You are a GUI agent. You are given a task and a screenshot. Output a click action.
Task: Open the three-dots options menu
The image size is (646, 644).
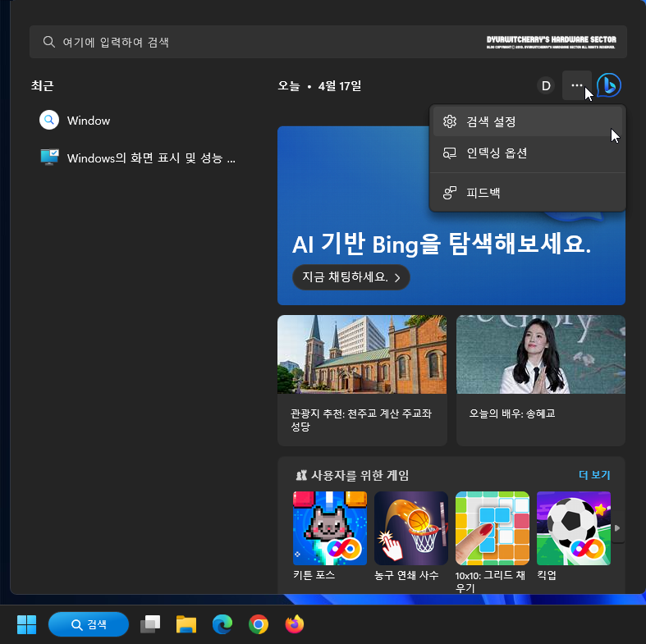577,85
